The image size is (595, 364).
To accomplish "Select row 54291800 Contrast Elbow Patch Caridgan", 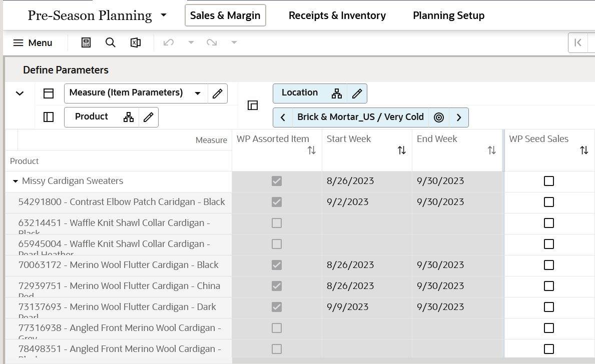I will (x=119, y=202).
